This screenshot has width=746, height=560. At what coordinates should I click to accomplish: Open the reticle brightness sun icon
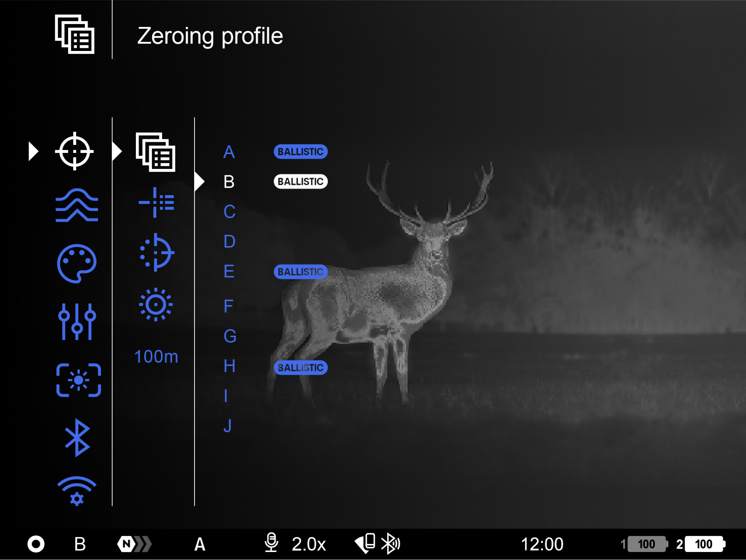tap(156, 304)
